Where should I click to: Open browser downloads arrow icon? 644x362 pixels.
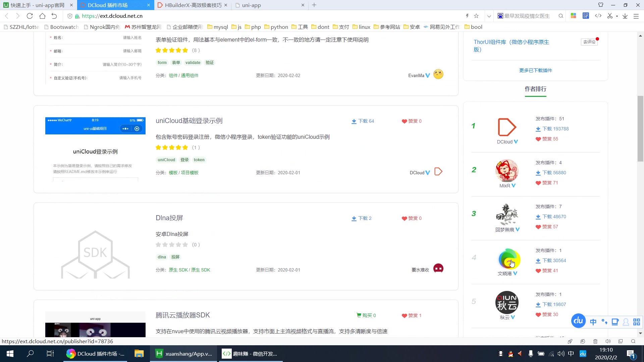pos(625,16)
